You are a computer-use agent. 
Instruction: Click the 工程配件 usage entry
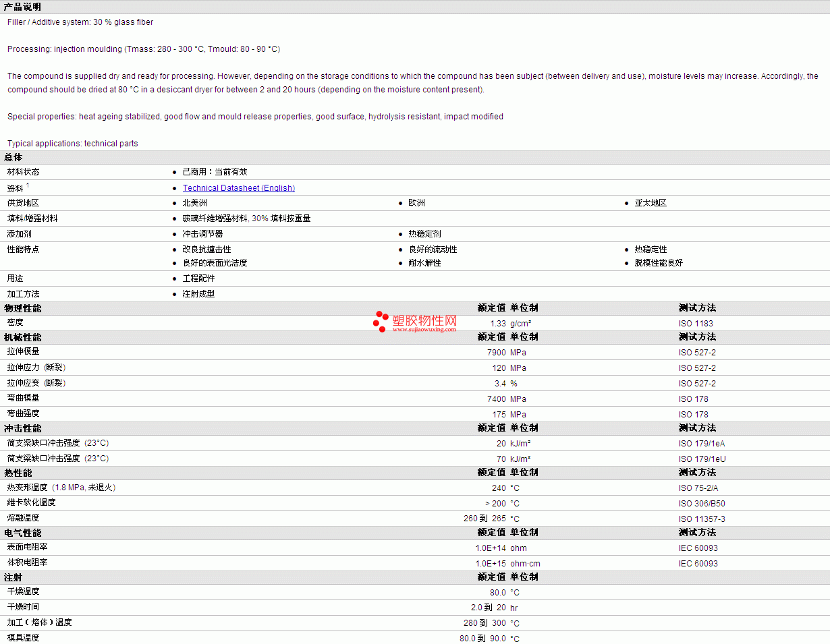pyautogui.click(x=199, y=279)
